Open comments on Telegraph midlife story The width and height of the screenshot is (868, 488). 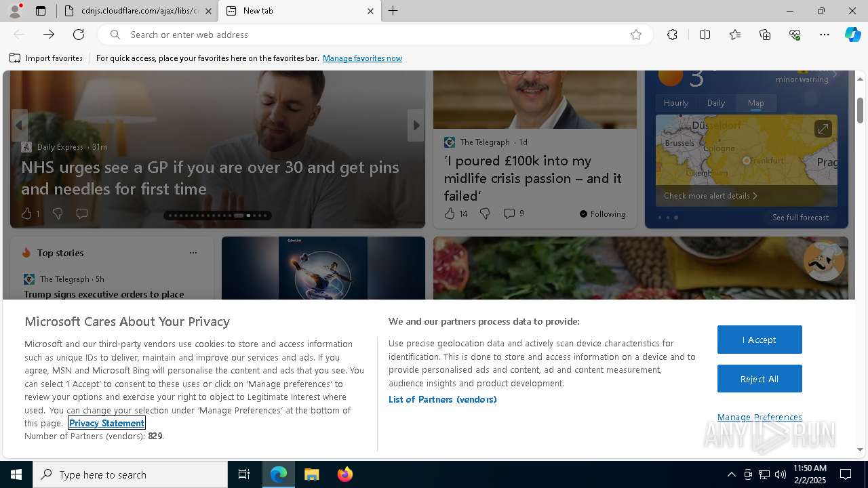click(x=513, y=213)
